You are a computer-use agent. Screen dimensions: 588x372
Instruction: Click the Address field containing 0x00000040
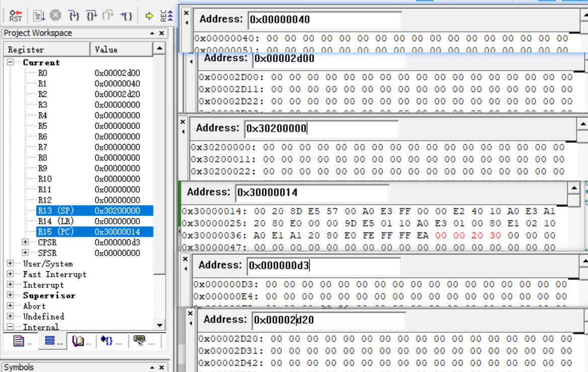(325, 20)
